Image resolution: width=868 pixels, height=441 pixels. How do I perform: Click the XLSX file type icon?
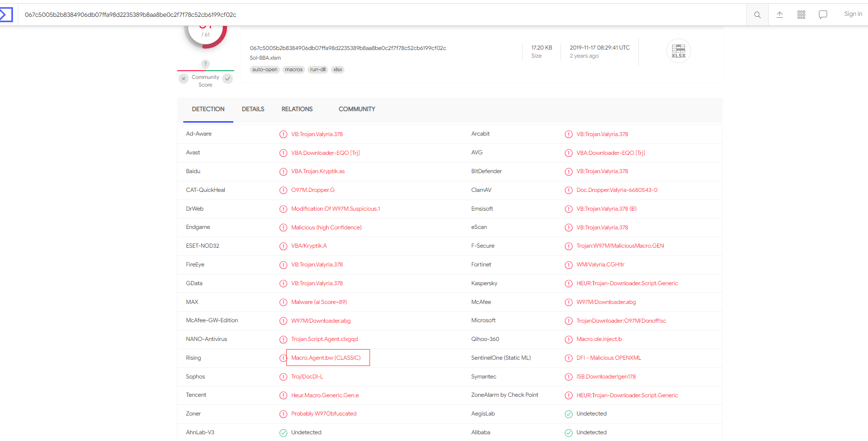coord(678,51)
